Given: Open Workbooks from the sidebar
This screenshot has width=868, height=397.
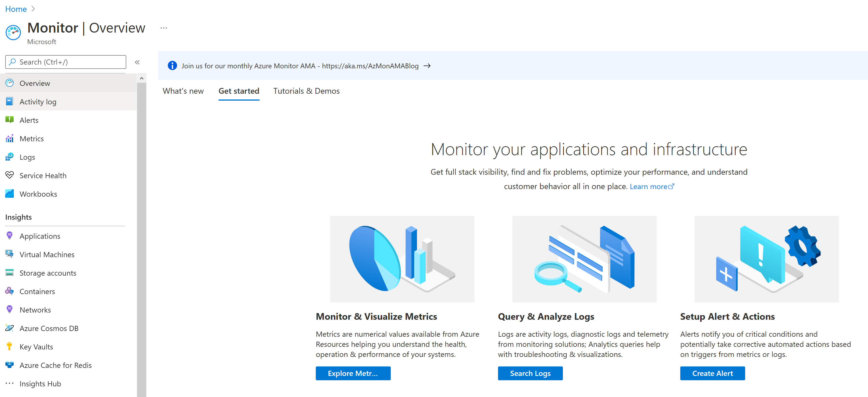Looking at the screenshot, I should (68, 194).
